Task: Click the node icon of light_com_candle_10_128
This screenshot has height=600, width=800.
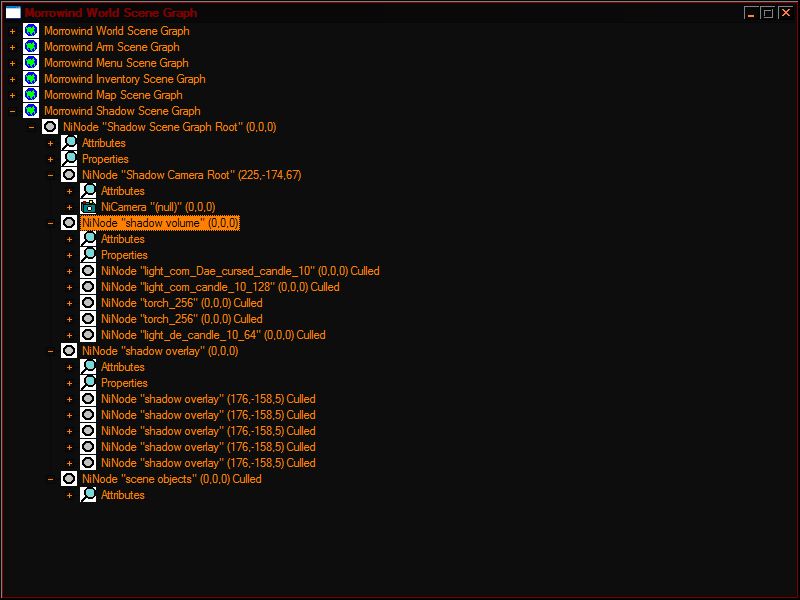Action: (x=88, y=287)
